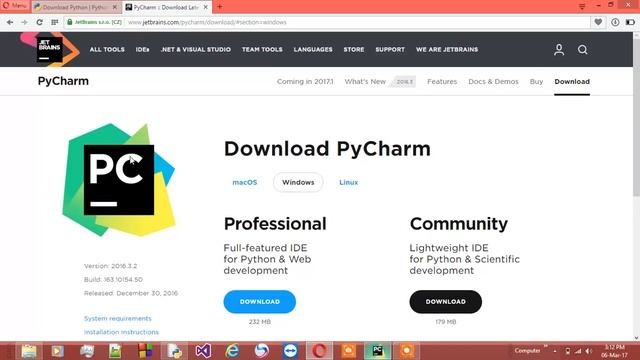Open the System requirements link
640x360 pixels.
(x=118, y=318)
